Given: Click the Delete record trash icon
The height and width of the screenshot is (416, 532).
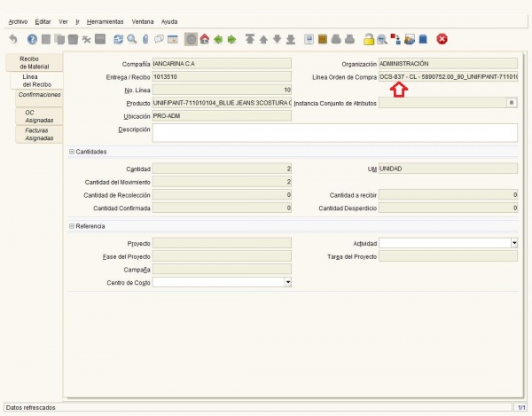Looking at the screenshot, I should (x=73, y=39).
